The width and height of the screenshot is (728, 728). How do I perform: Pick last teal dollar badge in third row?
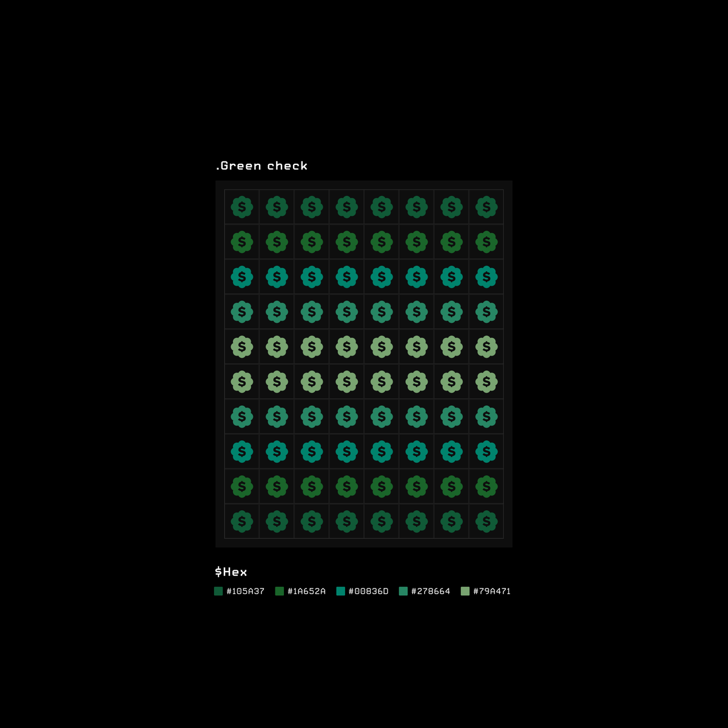click(x=487, y=277)
